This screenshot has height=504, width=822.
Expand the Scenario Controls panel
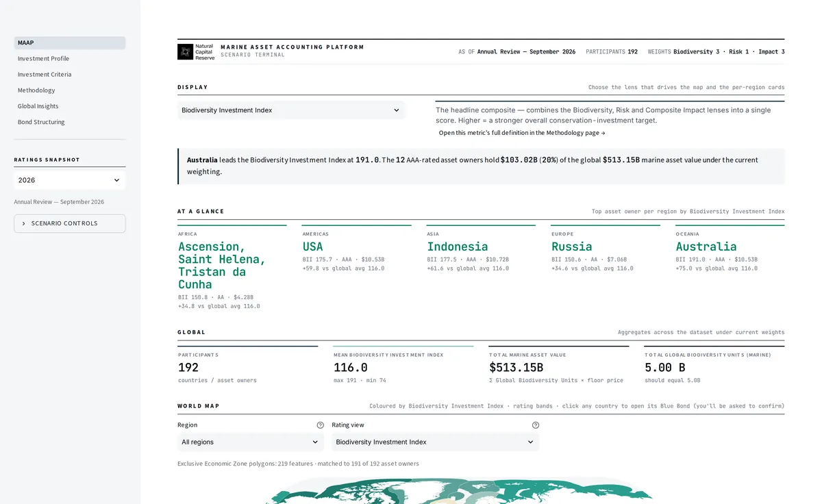[x=70, y=223]
